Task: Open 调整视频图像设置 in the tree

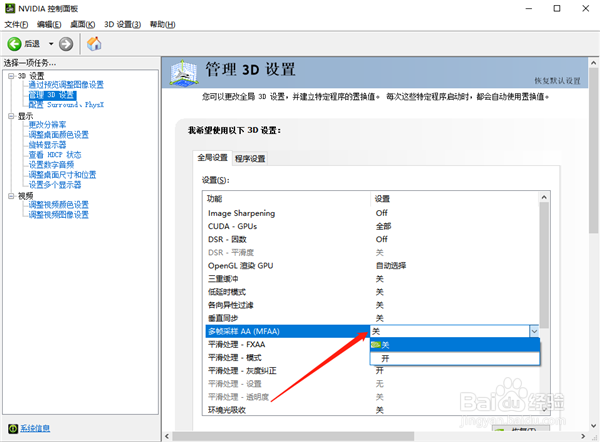Action: click(59, 215)
